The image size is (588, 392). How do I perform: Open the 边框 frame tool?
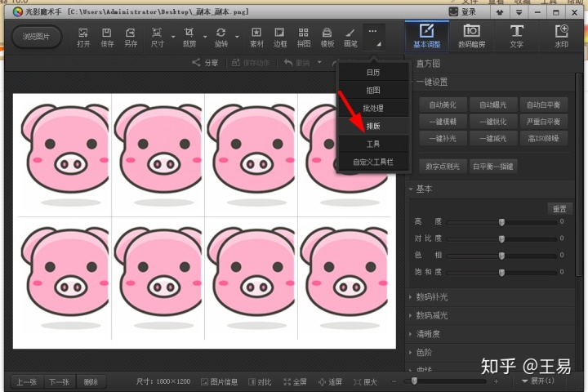point(280,38)
